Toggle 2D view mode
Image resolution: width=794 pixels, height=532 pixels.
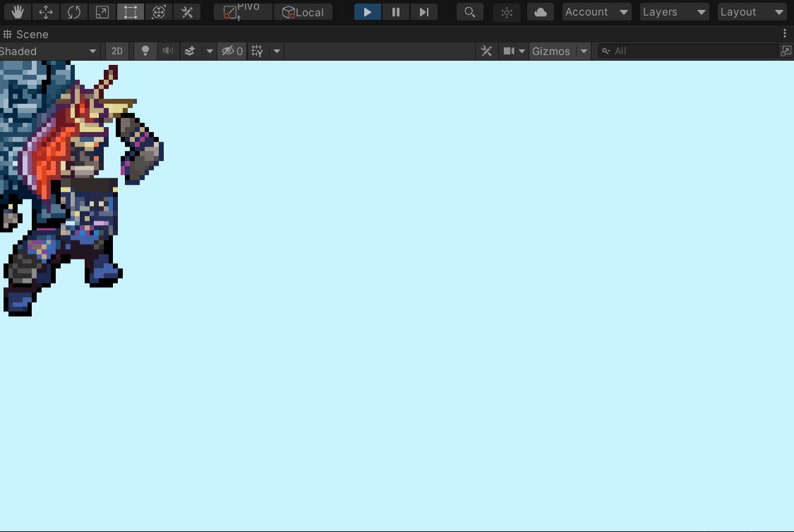(117, 51)
